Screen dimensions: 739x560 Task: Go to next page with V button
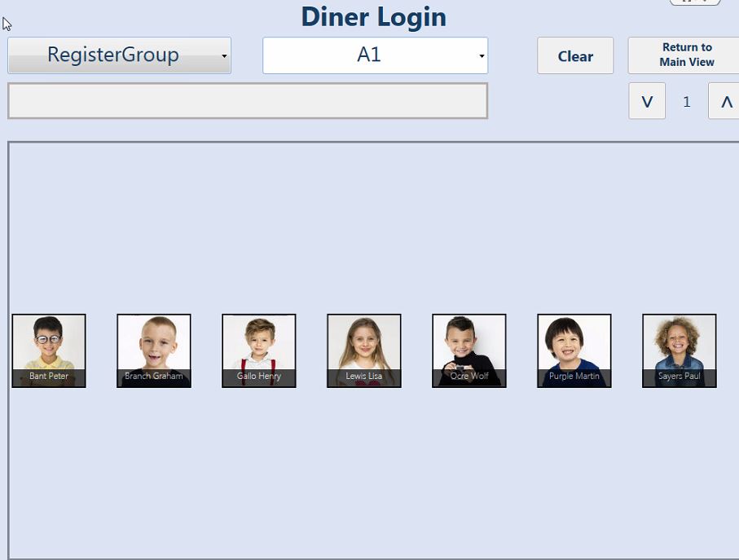(647, 101)
